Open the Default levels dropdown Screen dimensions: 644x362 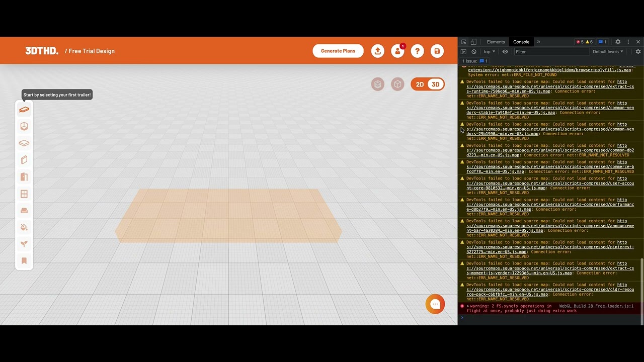[x=608, y=52]
